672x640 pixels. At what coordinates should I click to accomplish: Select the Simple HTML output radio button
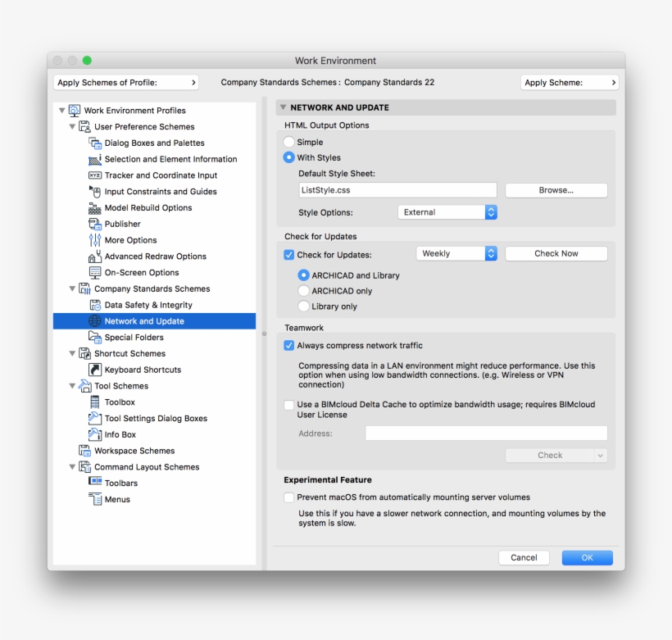pyautogui.click(x=288, y=142)
